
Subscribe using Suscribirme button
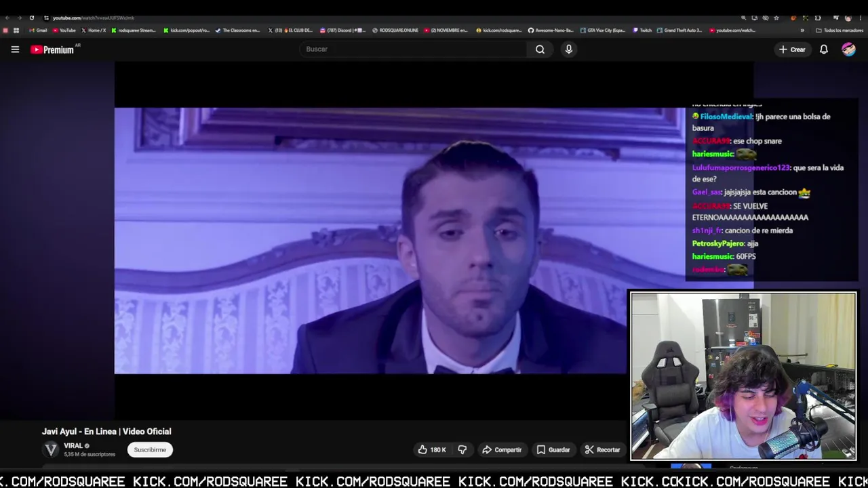tap(150, 450)
